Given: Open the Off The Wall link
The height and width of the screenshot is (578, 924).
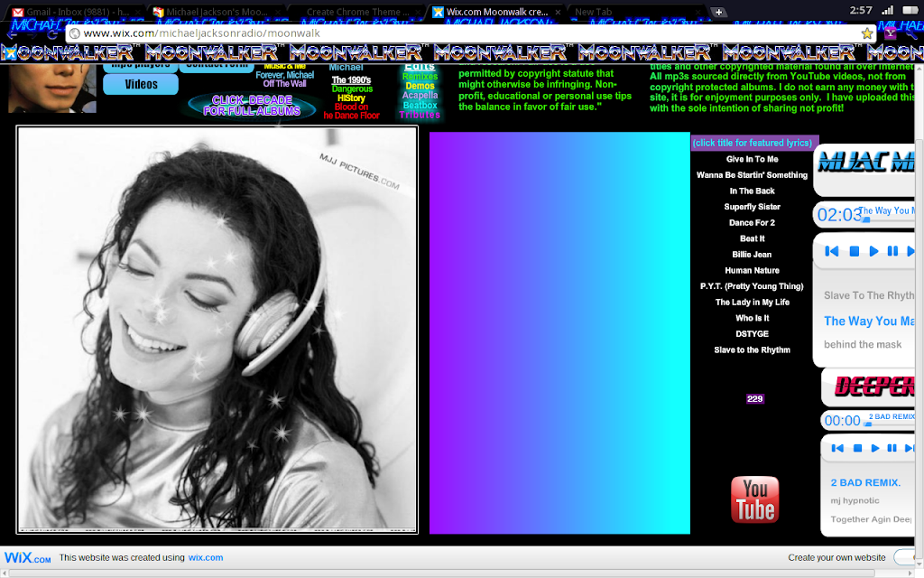Looking at the screenshot, I should pos(284,84).
